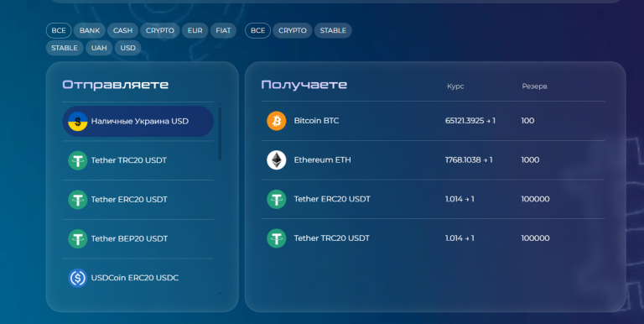Viewport: 644px width, 324px height.
Task: Click the Отправляете list scrollbar thumb
Action: tap(220, 133)
